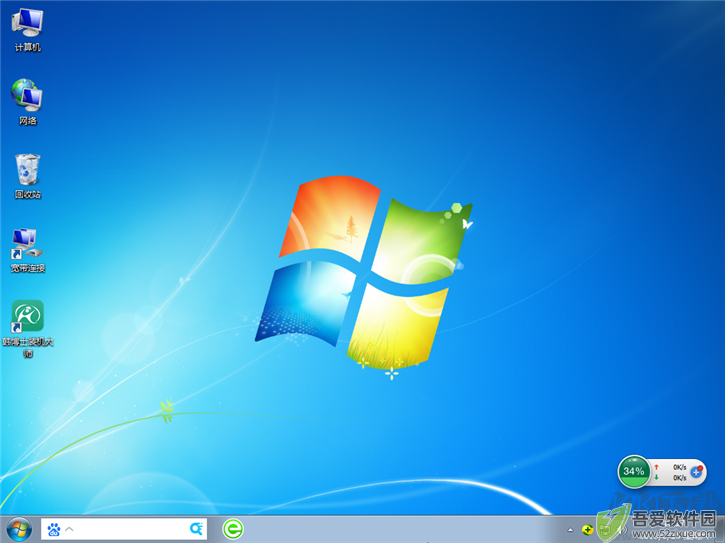Select the 网络 desktop icon

[x=27, y=103]
